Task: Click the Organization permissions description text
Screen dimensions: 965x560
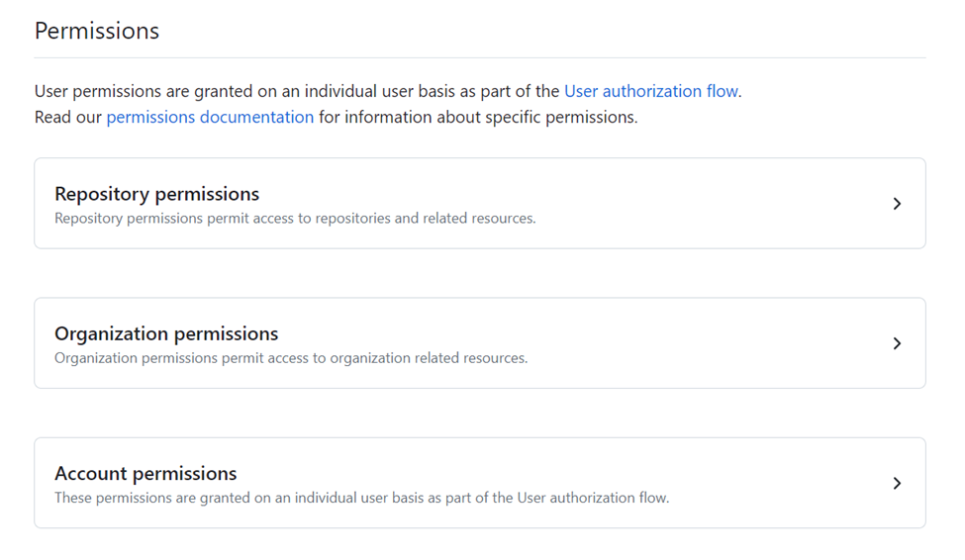Action: [291, 358]
